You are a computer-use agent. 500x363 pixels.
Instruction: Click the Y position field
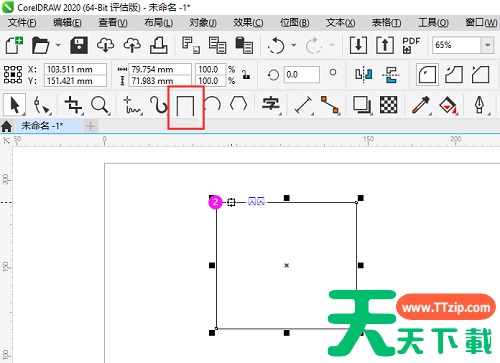tap(75, 81)
